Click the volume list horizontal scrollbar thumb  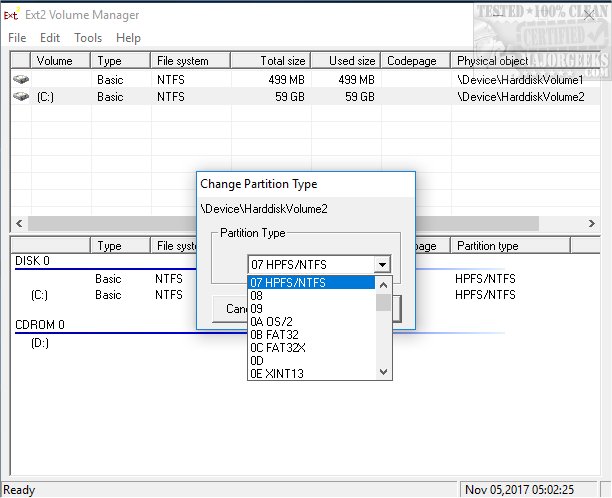(283, 223)
